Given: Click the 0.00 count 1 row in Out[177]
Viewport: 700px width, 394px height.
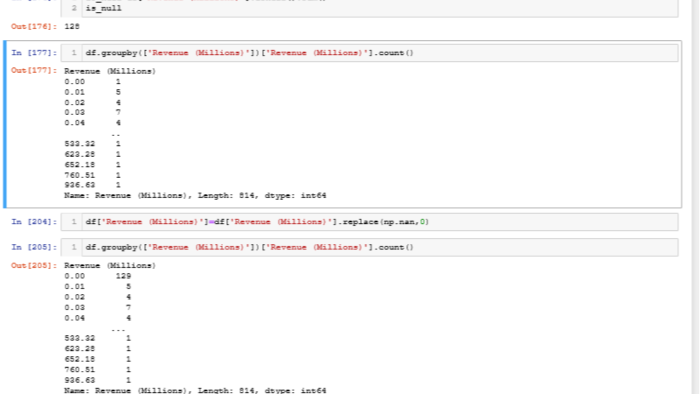Looking at the screenshot, I should pos(92,82).
